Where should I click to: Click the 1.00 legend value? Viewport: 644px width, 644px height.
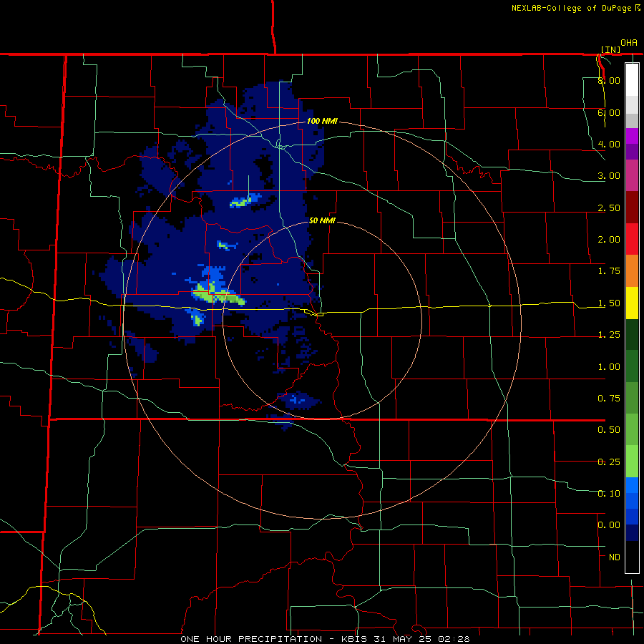point(609,367)
